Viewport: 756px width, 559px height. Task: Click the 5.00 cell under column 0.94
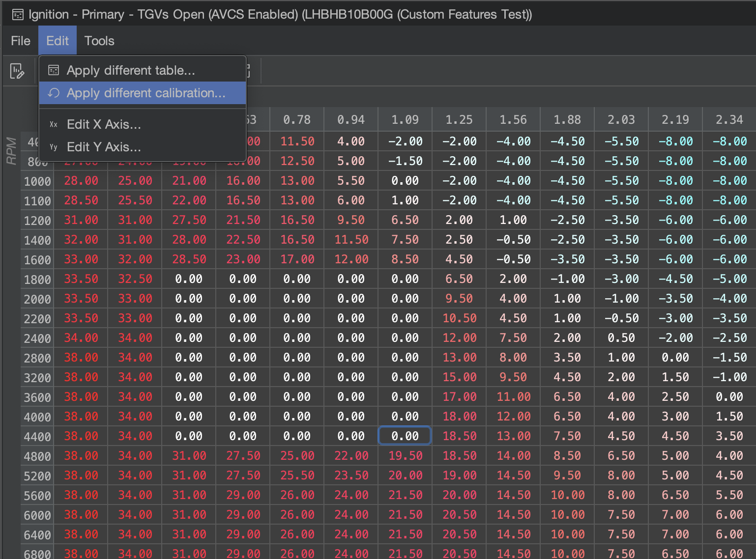tap(351, 161)
